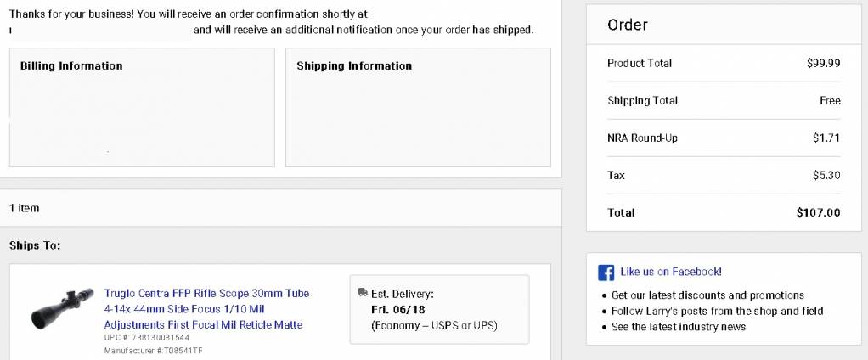Image resolution: width=868 pixels, height=360 pixels.
Task: Click the NRA Round-Up amount row
Action: click(724, 138)
